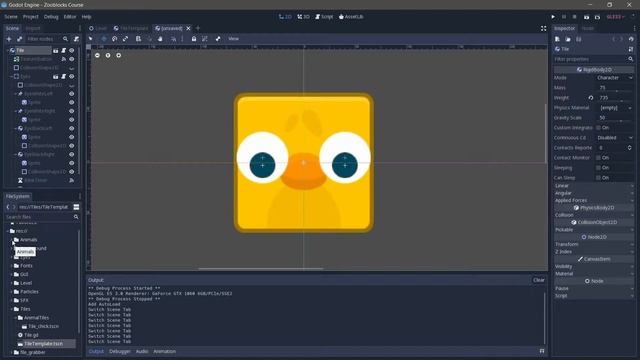
Task: Expand the Transform section
Action: click(593, 244)
